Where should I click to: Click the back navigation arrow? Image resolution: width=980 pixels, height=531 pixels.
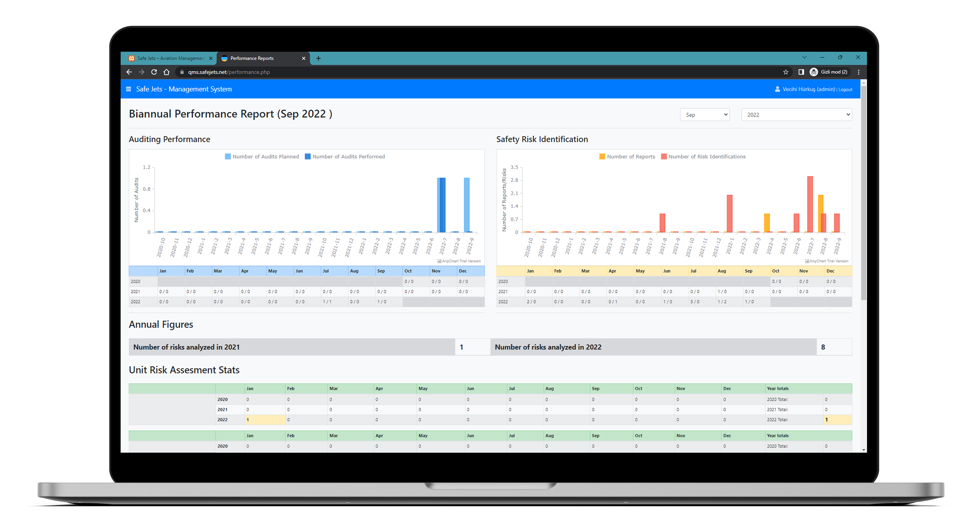129,72
